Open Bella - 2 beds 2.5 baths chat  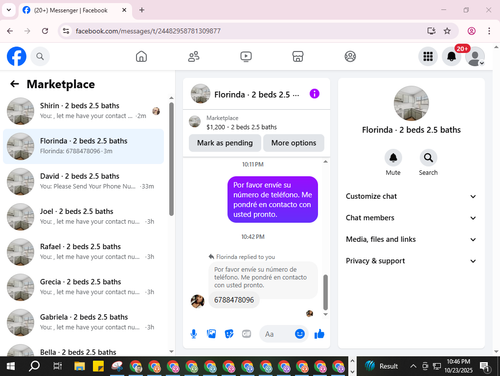pyautogui.click(x=83, y=349)
